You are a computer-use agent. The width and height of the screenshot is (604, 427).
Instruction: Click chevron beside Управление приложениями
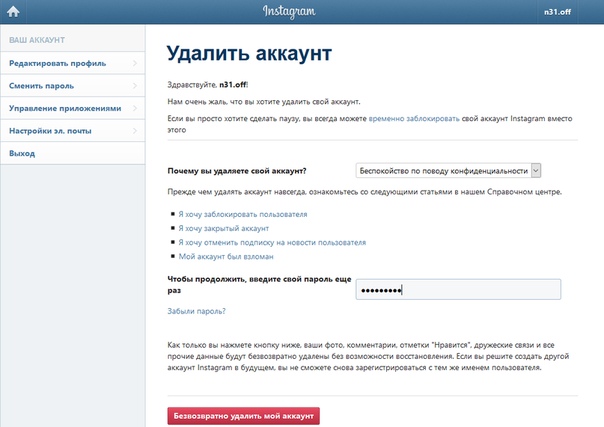tap(135, 108)
